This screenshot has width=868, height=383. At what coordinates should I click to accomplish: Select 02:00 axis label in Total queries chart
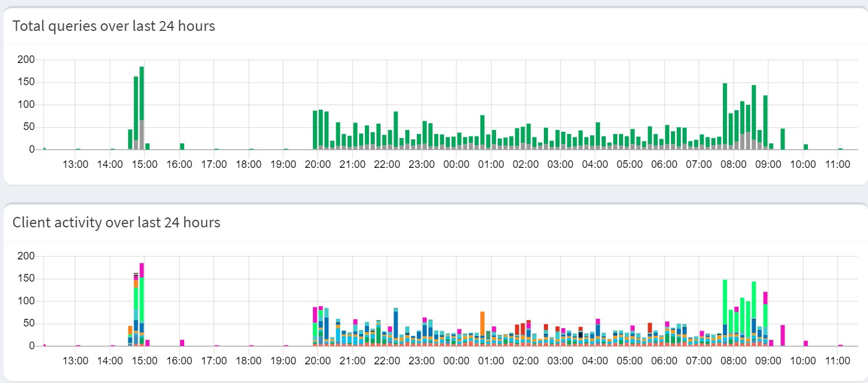point(526,164)
